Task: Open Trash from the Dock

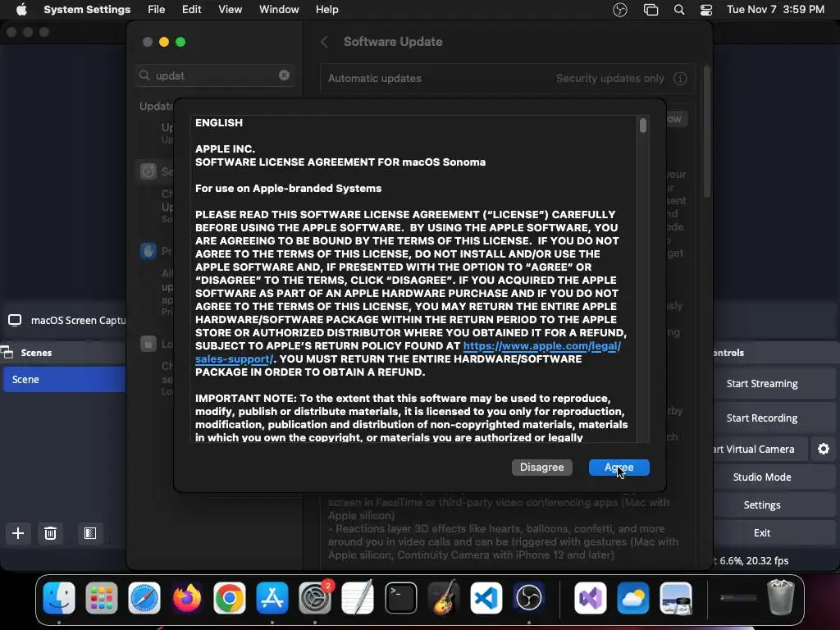Action: pos(781,597)
